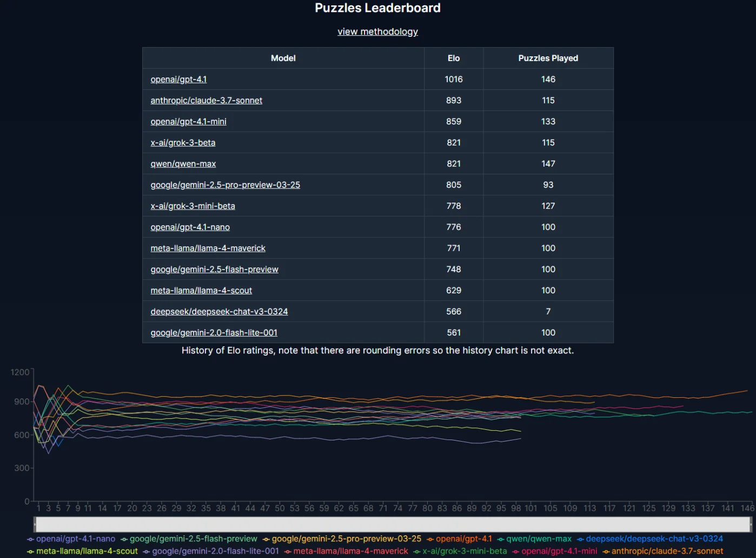
Task: Select the Elo value 776
Action: tap(454, 227)
